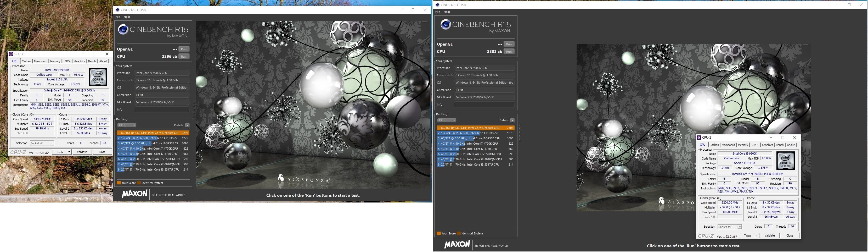This screenshot has height=252, width=868.
Task: Switch to About tab in the 1.376 V CPU-Z window
Action: pos(791,145)
